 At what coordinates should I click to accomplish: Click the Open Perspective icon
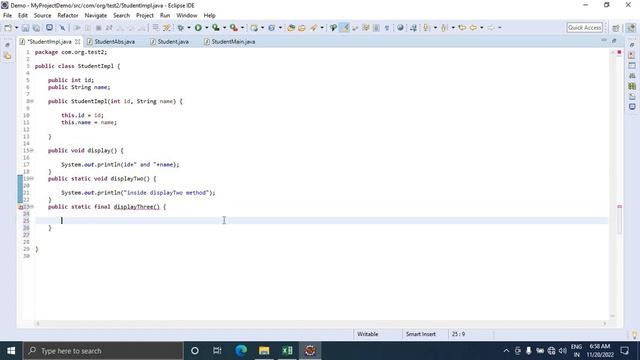[x=616, y=28]
